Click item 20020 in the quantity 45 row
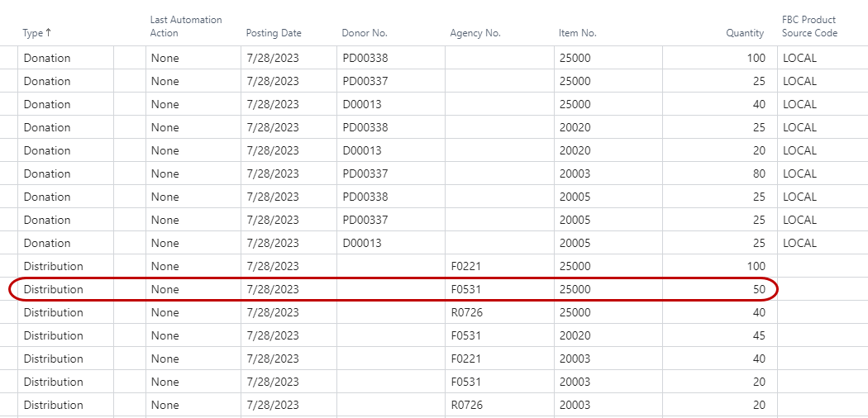 click(575, 335)
